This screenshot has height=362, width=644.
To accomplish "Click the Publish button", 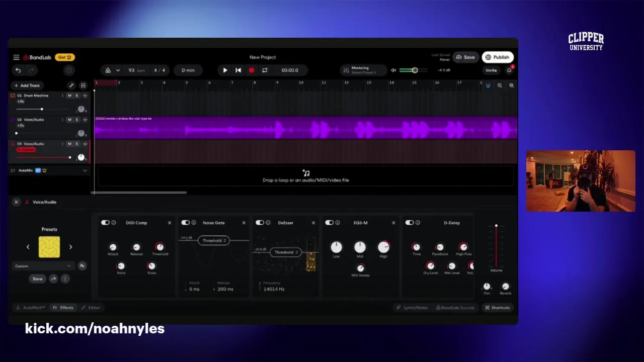I will [x=498, y=57].
